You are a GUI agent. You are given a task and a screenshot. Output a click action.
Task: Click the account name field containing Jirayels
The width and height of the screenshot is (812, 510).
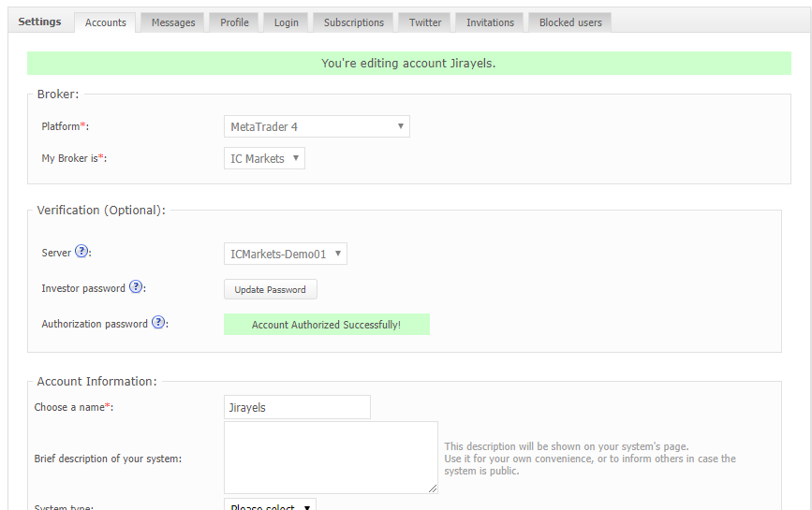click(297, 407)
